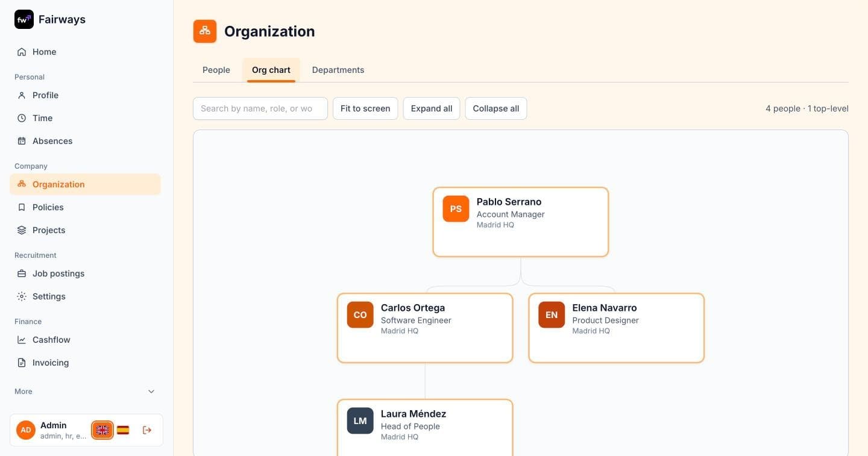Click the Fairways logo icon
This screenshot has width=868, height=456.
pyautogui.click(x=24, y=19)
